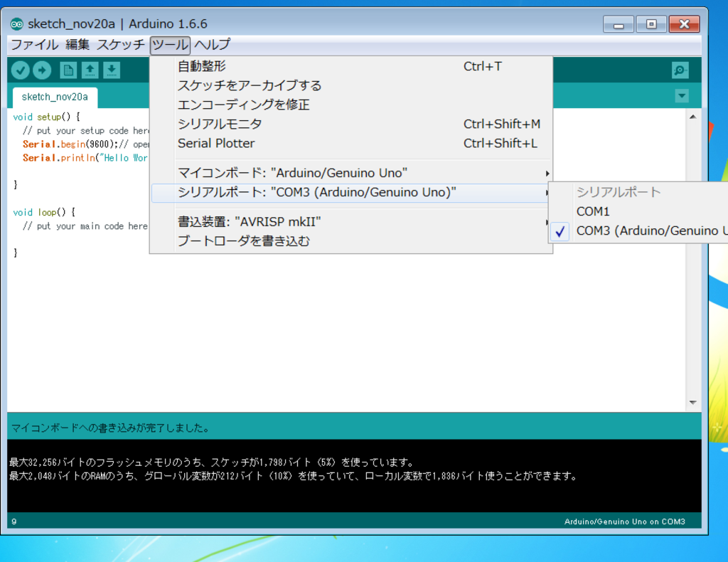Close the Arduino window
728x562 pixels.
coord(685,24)
